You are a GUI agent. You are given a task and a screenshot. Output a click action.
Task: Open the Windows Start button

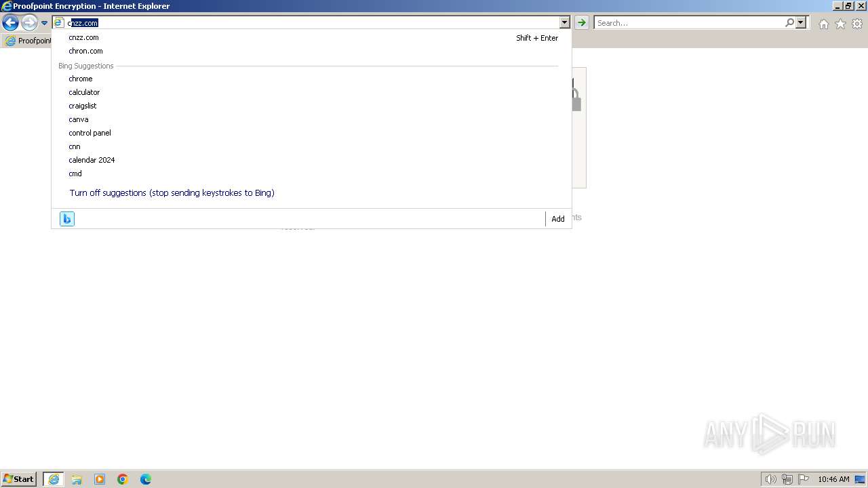pos(19,479)
